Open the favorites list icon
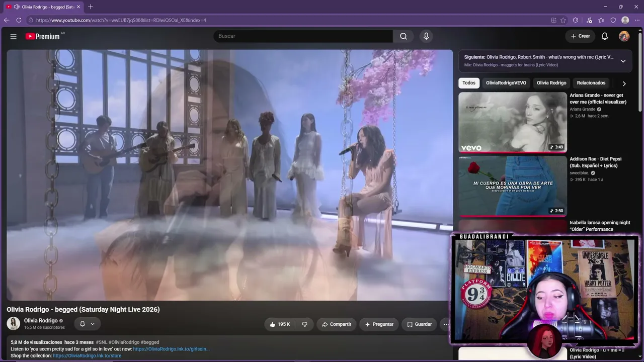 pos(601,20)
